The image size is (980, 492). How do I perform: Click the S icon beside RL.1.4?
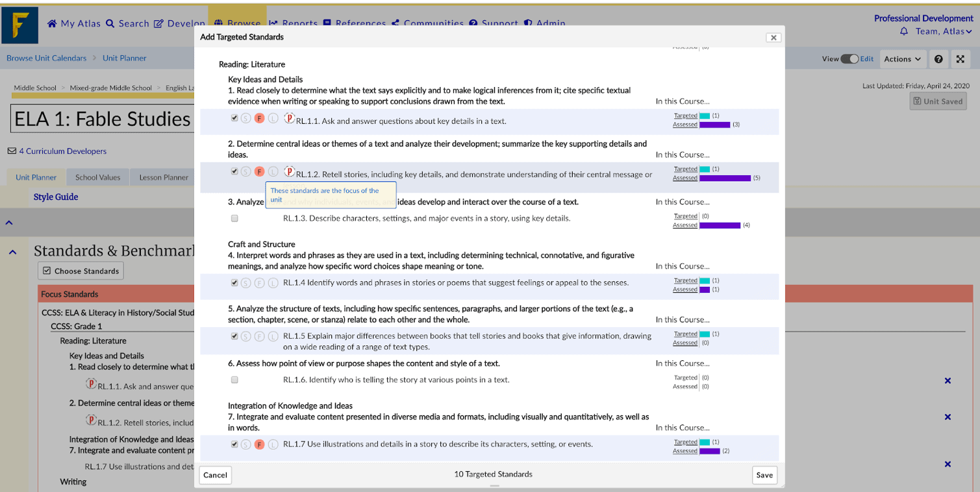pos(245,283)
